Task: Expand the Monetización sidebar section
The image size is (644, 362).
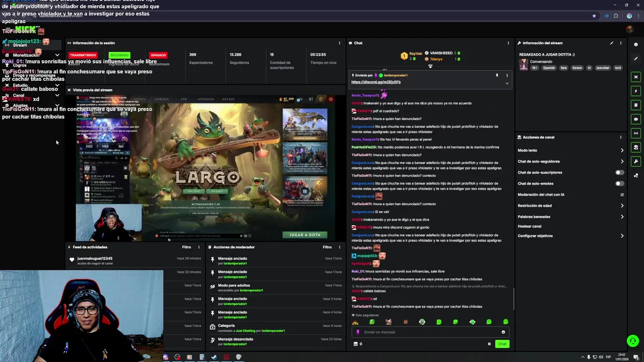Action: tap(57, 55)
